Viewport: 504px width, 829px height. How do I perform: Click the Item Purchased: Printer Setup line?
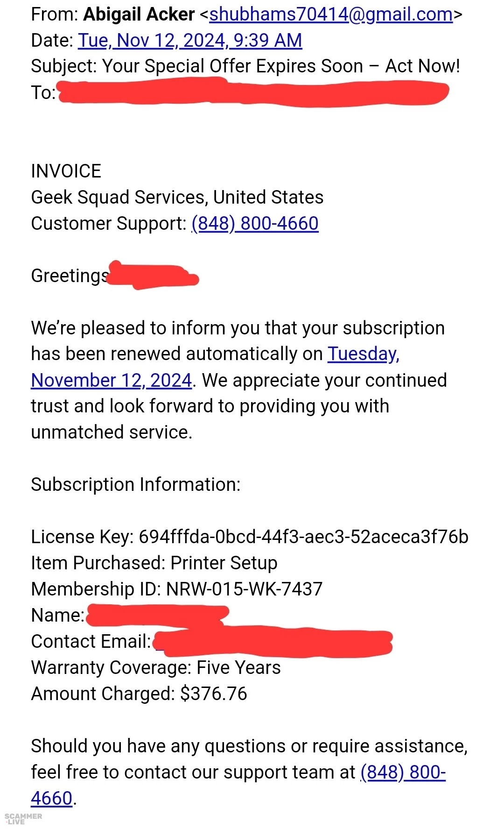coord(154,563)
